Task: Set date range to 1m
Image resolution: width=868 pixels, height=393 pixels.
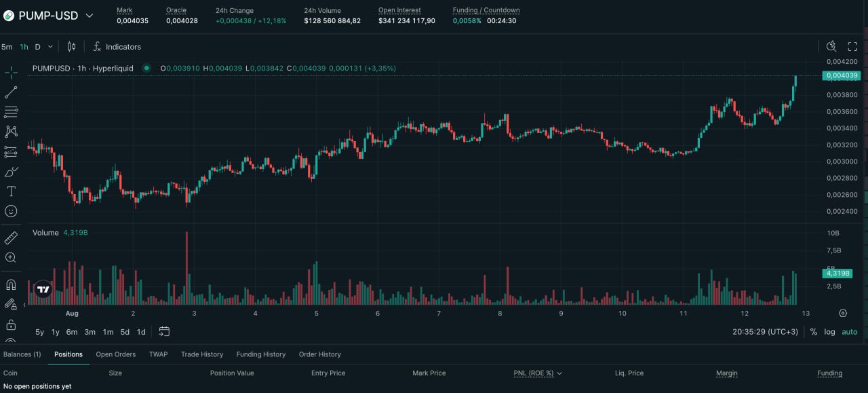Action: 108,332
